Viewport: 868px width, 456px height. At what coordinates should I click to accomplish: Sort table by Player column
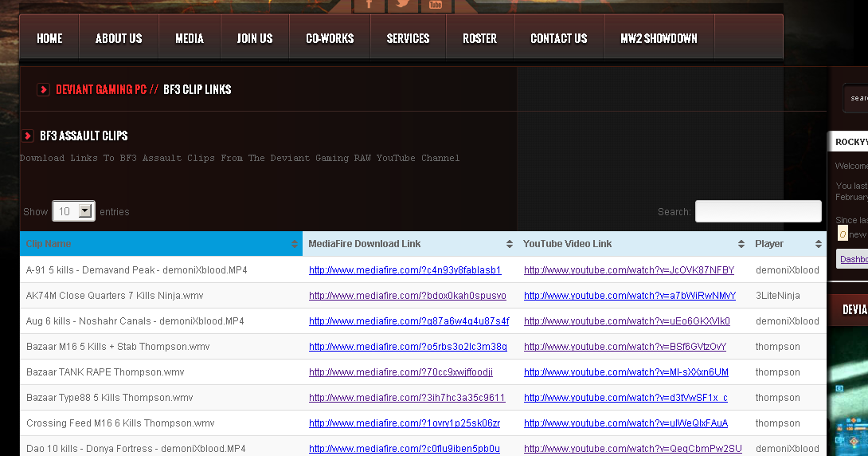click(788, 244)
